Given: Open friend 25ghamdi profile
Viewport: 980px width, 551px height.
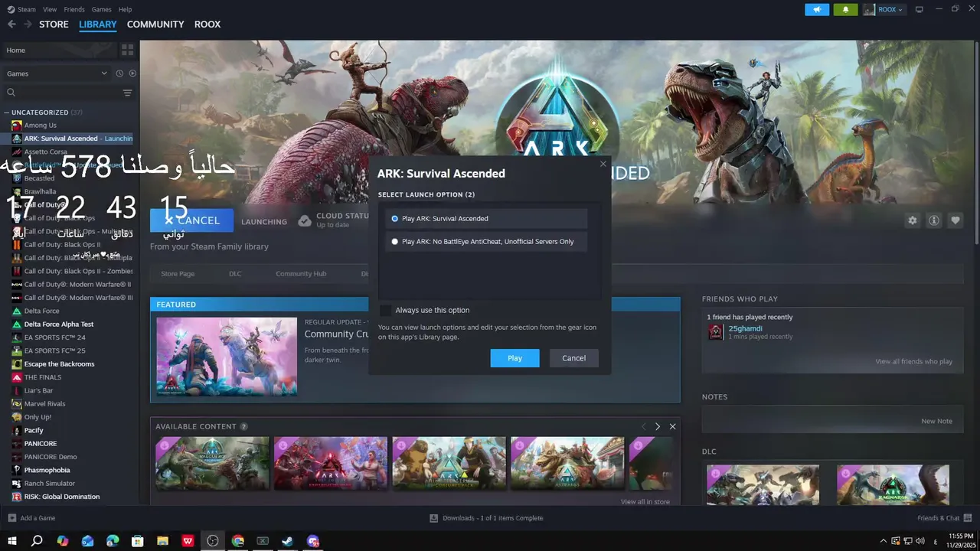Looking at the screenshot, I should pyautogui.click(x=745, y=329).
